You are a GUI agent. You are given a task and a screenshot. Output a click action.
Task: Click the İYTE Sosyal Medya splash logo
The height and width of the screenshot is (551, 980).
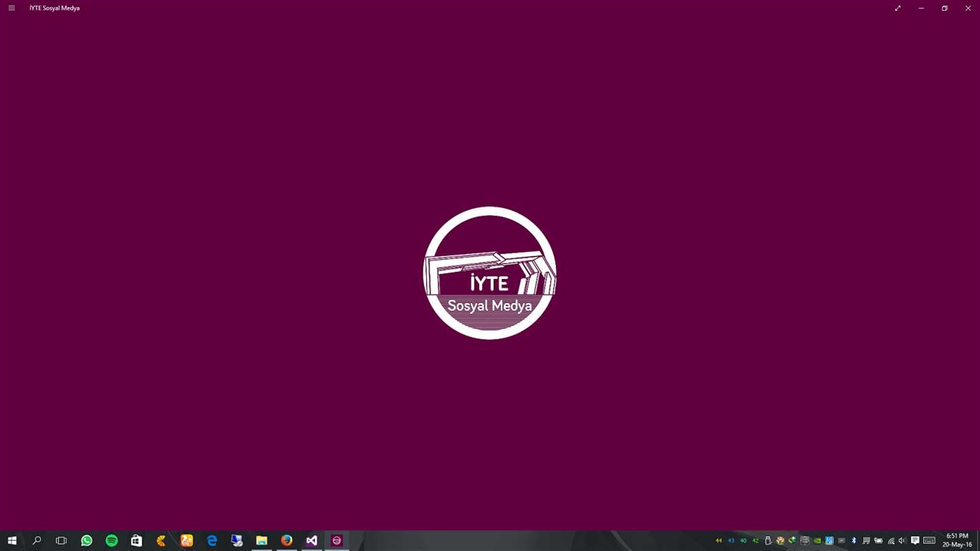[490, 273]
